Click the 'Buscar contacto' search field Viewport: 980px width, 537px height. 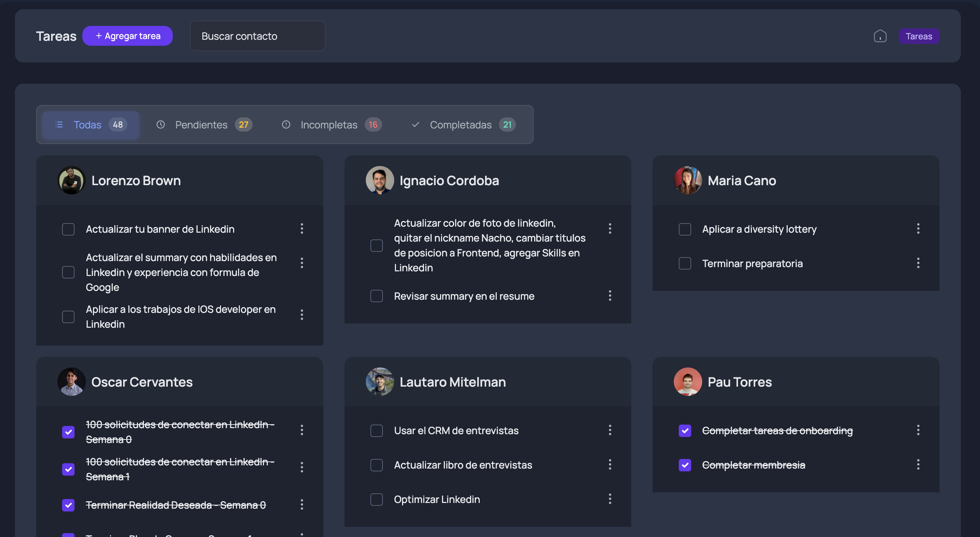(258, 36)
